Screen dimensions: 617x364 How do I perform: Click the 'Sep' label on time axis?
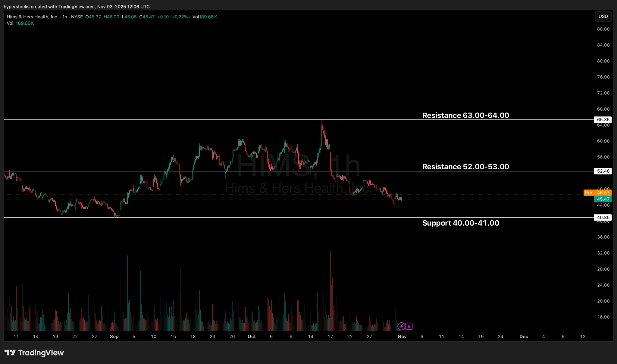(114, 337)
